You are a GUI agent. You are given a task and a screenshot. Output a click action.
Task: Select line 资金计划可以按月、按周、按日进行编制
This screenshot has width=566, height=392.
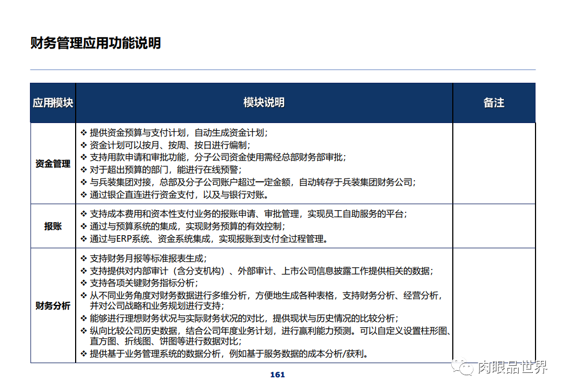pos(165,145)
